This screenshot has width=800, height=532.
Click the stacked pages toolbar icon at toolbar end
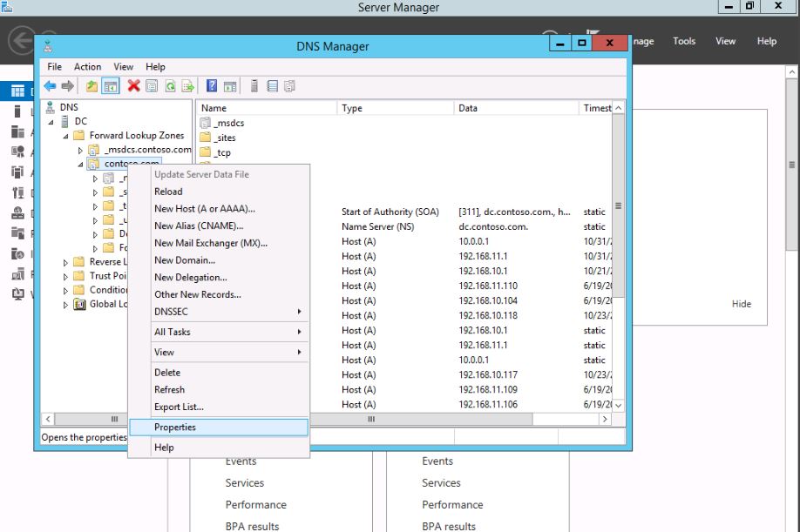coord(290,86)
